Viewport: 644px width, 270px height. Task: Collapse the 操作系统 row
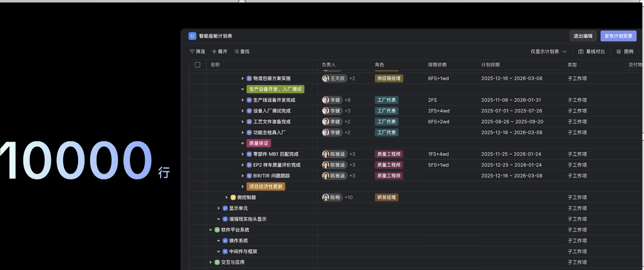[219, 241]
